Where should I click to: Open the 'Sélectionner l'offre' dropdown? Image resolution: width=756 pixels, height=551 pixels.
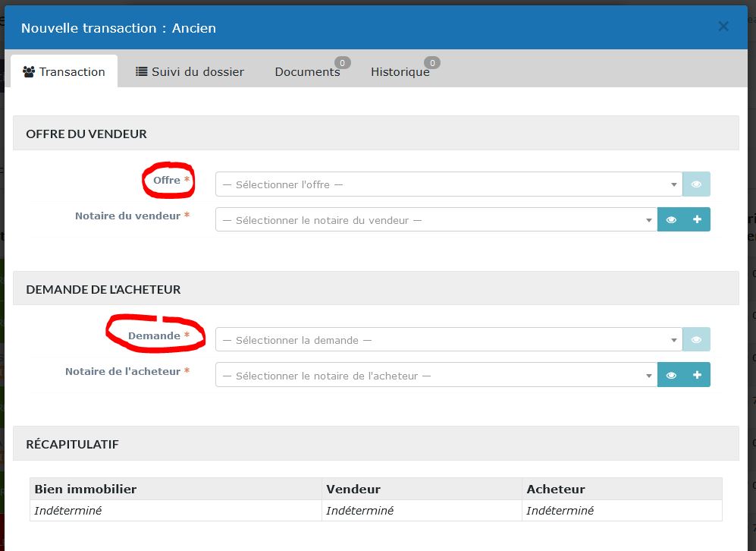tap(449, 184)
